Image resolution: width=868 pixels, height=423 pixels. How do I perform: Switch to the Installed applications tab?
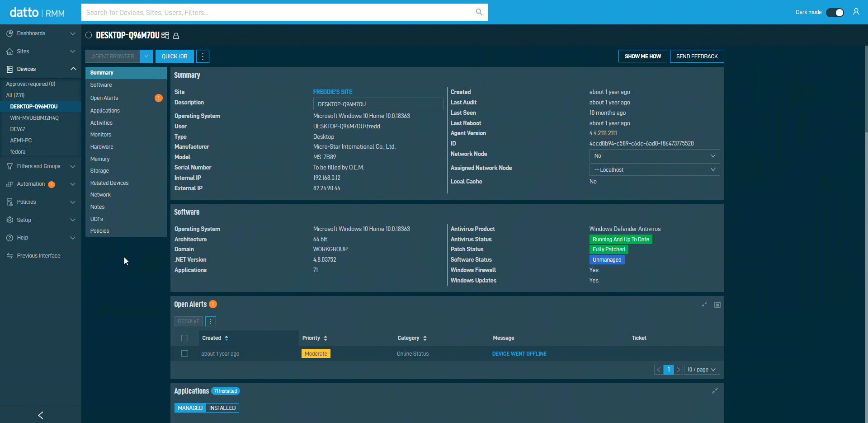[222, 408]
